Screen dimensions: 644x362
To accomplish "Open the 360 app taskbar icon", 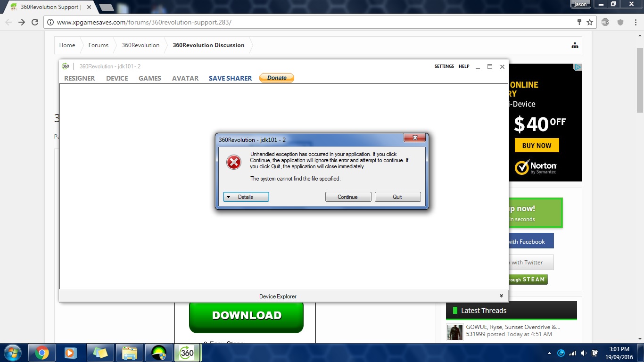I will pos(187,353).
